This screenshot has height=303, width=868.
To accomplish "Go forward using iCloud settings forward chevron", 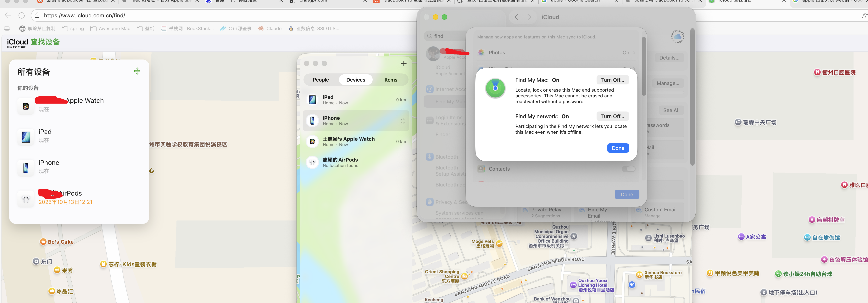I will [530, 17].
